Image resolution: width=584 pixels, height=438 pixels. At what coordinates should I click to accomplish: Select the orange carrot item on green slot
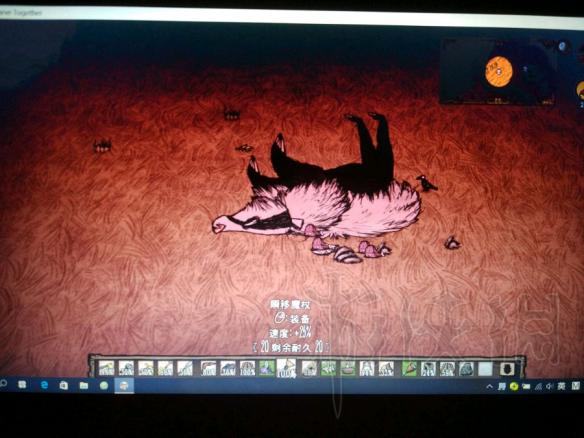(x=409, y=368)
